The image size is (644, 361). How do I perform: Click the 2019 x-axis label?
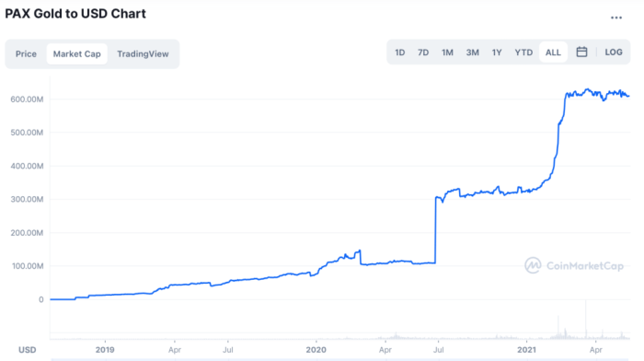tap(105, 349)
